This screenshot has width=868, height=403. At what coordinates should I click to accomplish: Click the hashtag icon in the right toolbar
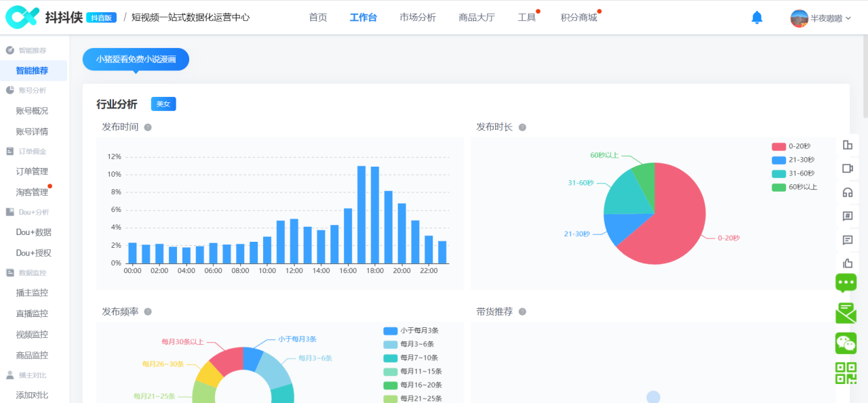847,216
